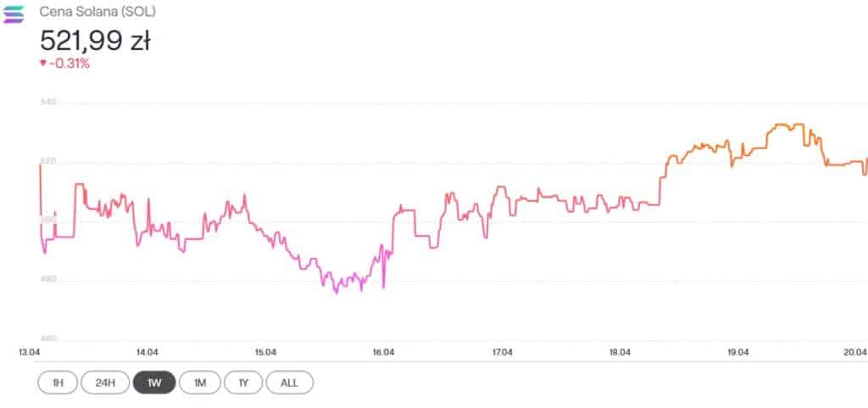Click the Solana logo icon
868x408 pixels.
click(x=14, y=14)
